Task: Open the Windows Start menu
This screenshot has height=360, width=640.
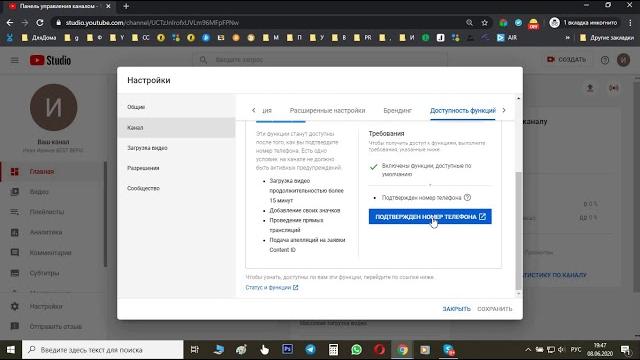Action: [11, 350]
